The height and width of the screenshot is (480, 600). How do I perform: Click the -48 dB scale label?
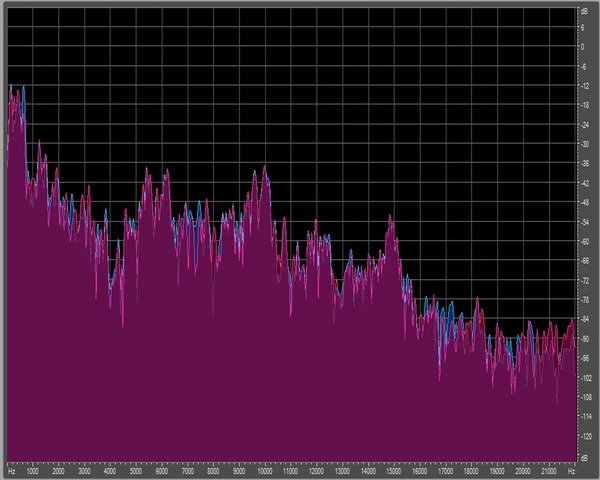[584, 203]
